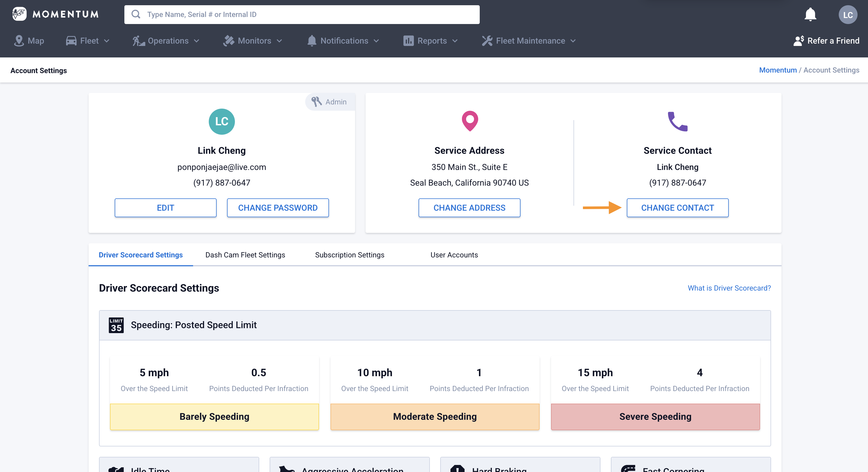This screenshot has width=868, height=472.
Task: Open the What is Driver Scorecard link
Action: [729, 288]
